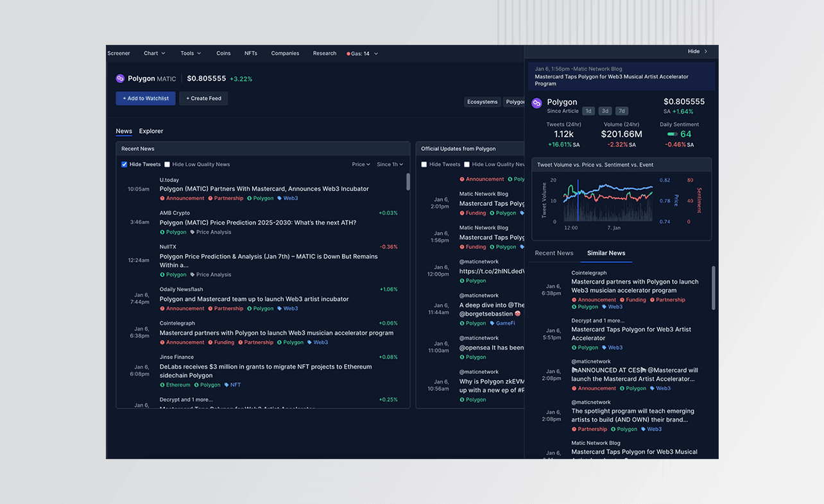The image size is (824, 504).
Task: Click the Partnership tag under the U.today article
Action: point(226,199)
